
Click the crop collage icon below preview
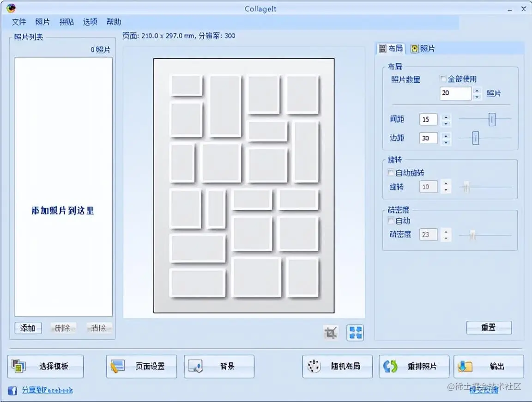331,332
